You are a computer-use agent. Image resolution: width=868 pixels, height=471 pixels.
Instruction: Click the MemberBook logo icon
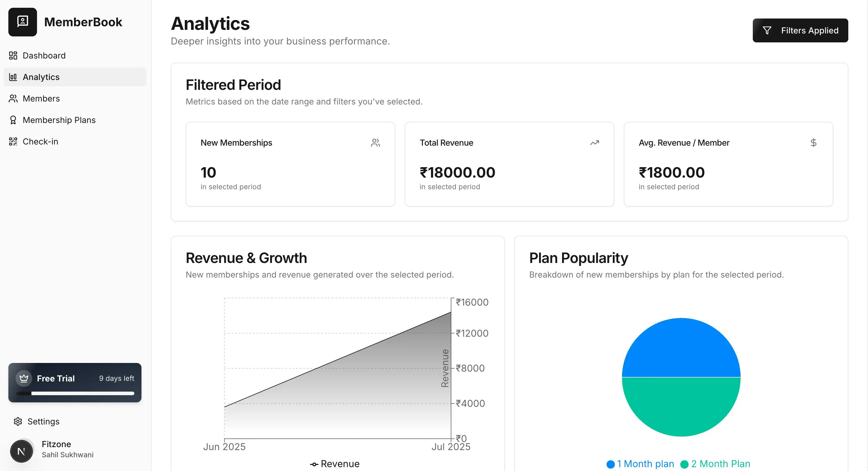coord(23,22)
